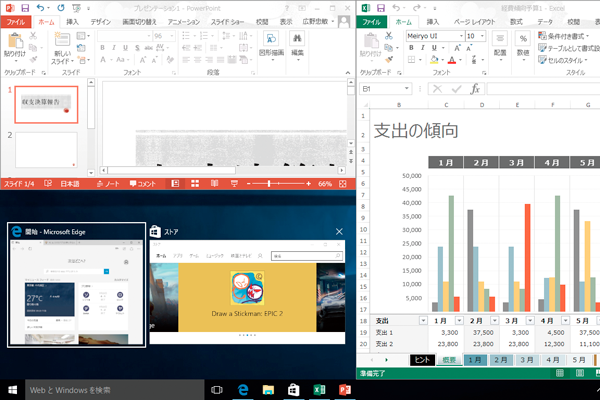Image resolution: width=600 pixels, height=400 pixels.
Task: Click Fill Color bucket icon in Excel
Action: [x=434, y=60]
